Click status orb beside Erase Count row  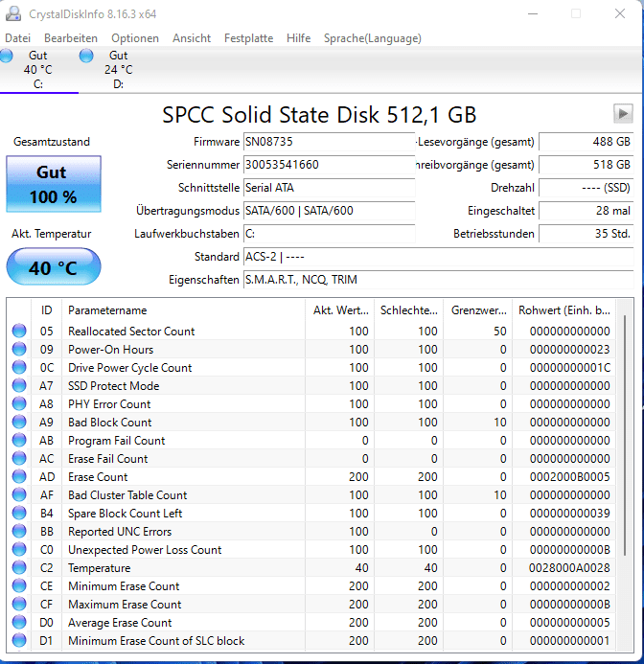click(19, 477)
